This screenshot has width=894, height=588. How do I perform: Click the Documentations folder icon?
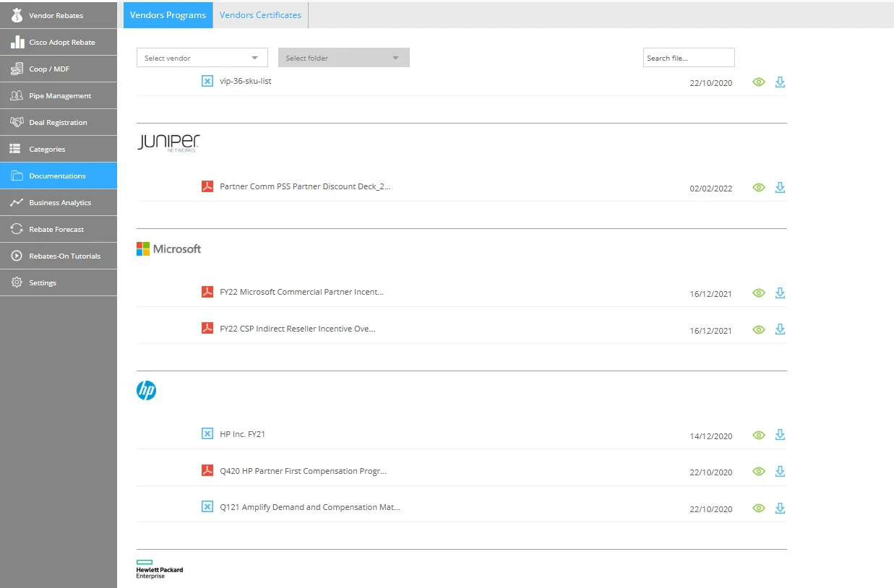coord(17,176)
